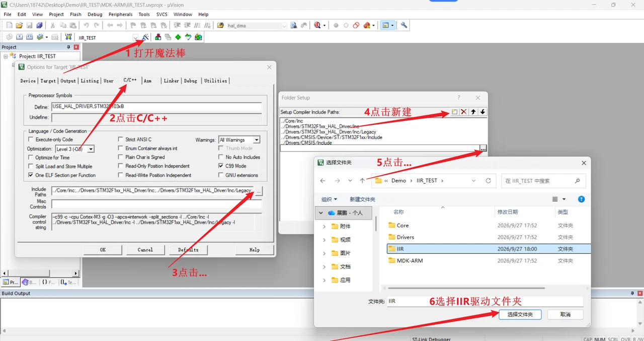Enable the No Auto Includes checkbox

click(x=221, y=157)
